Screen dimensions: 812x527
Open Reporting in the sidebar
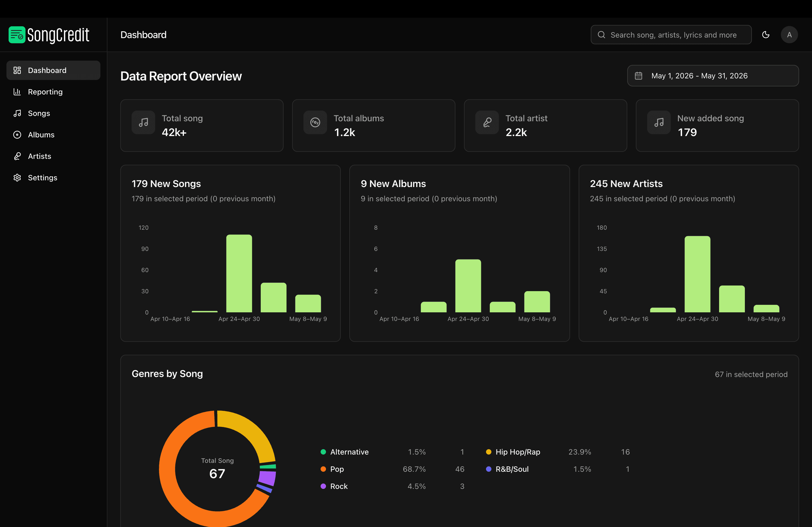point(53,92)
